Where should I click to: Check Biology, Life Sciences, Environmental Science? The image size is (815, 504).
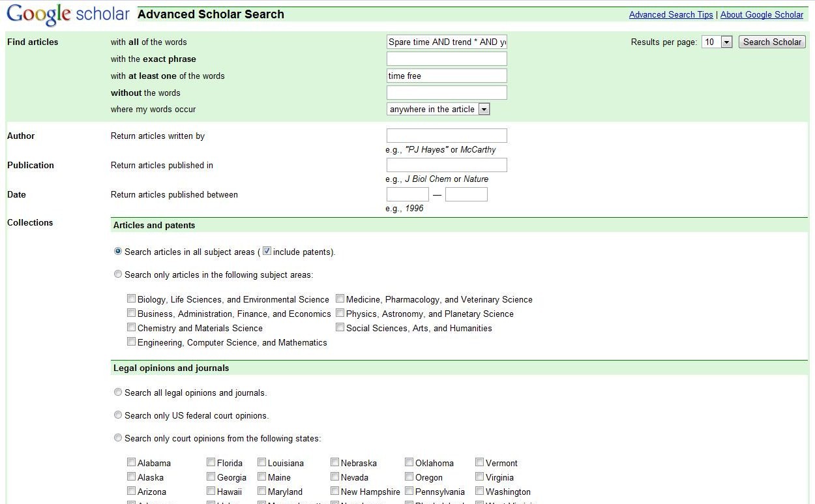[132, 299]
